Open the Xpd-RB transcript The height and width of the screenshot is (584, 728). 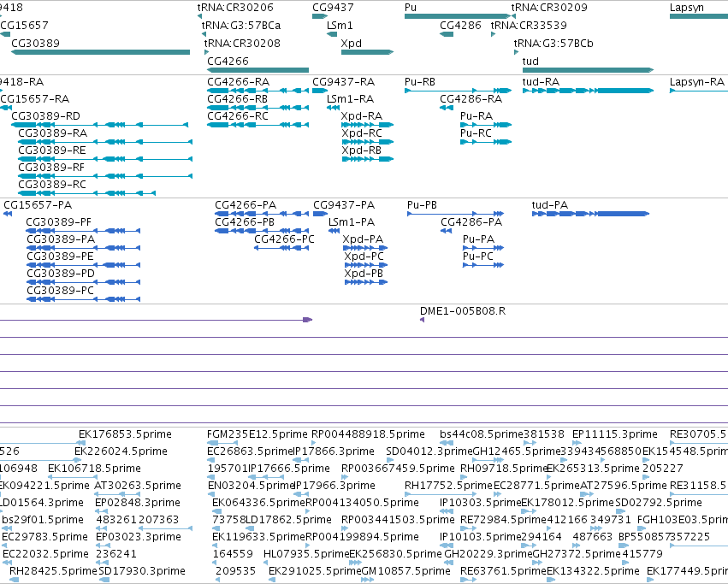[x=361, y=150]
